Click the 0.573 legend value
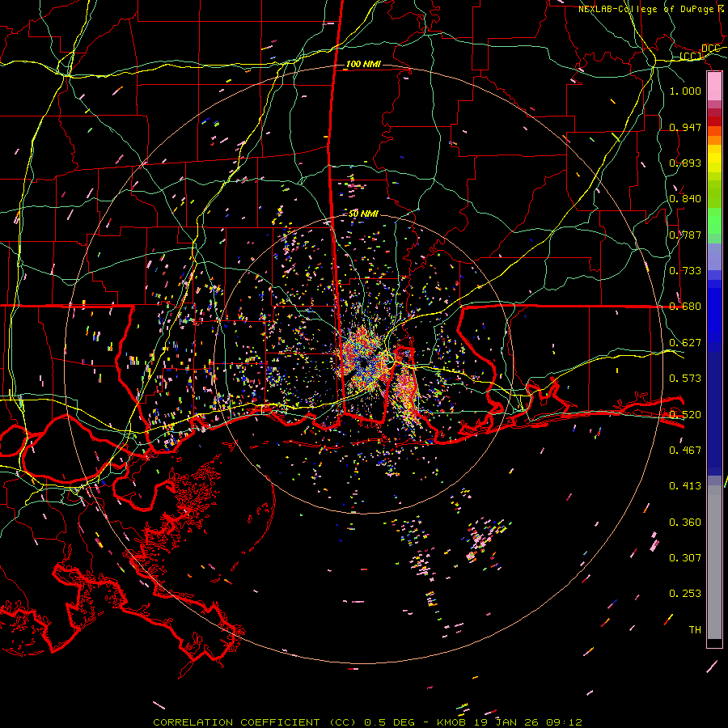The image size is (728, 728). [x=685, y=379]
